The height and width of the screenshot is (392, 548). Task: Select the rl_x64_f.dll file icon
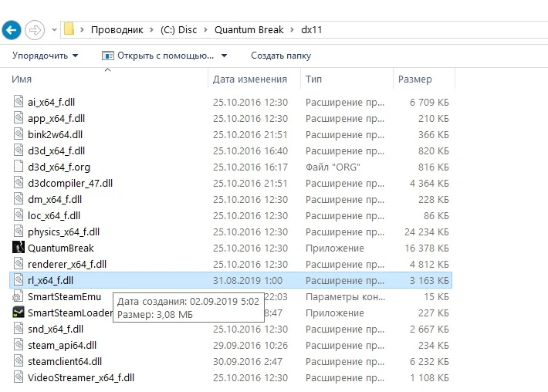click(x=19, y=279)
